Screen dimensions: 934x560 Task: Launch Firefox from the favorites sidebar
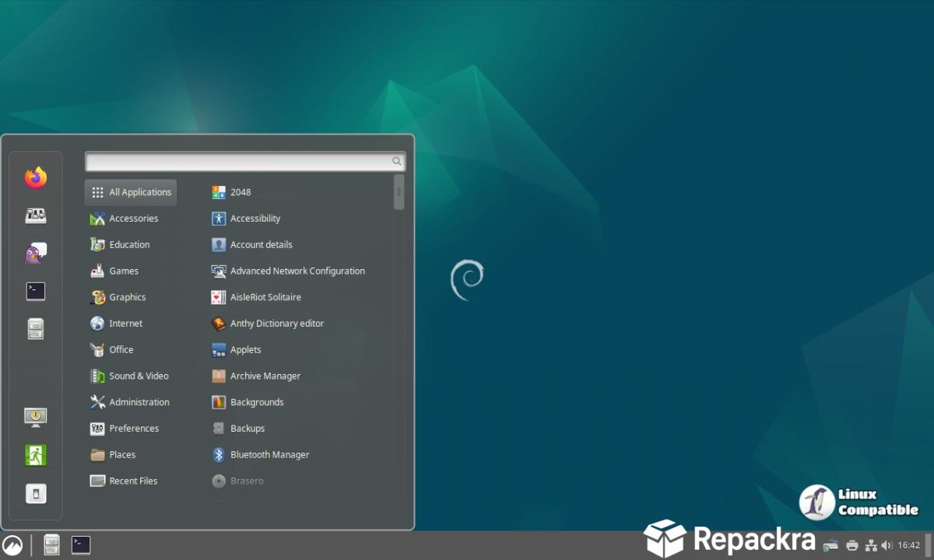[35, 178]
